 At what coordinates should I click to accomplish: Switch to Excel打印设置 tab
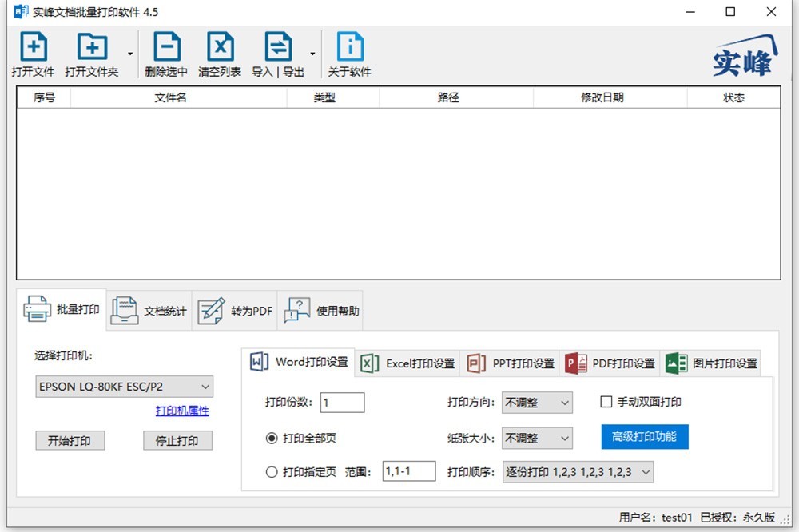coord(408,363)
